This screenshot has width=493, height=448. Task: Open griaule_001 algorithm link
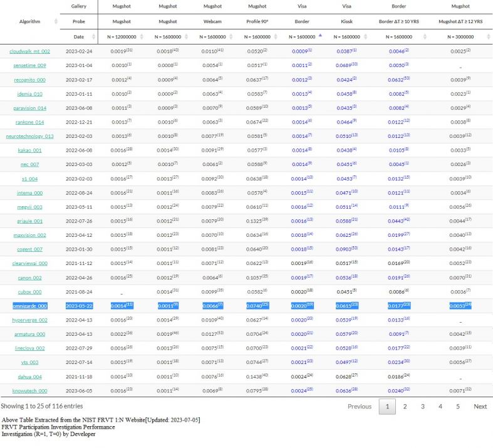pyautogui.click(x=29, y=221)
